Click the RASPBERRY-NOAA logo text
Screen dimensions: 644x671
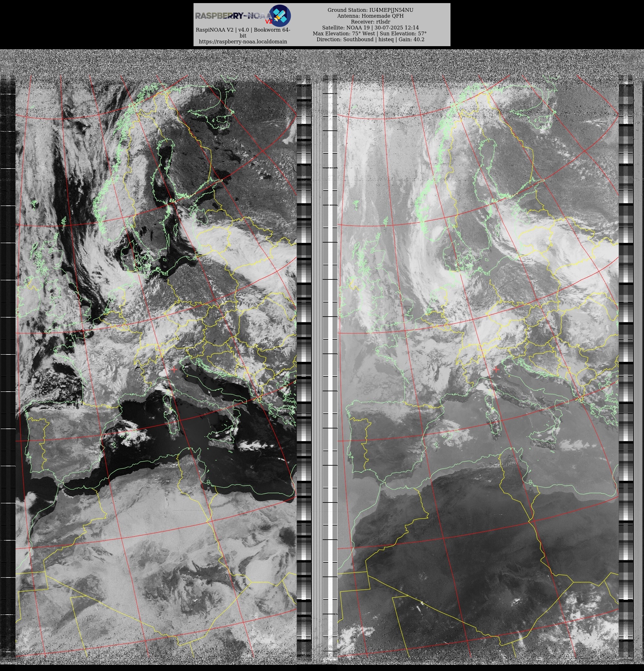[x=234, y=16]
